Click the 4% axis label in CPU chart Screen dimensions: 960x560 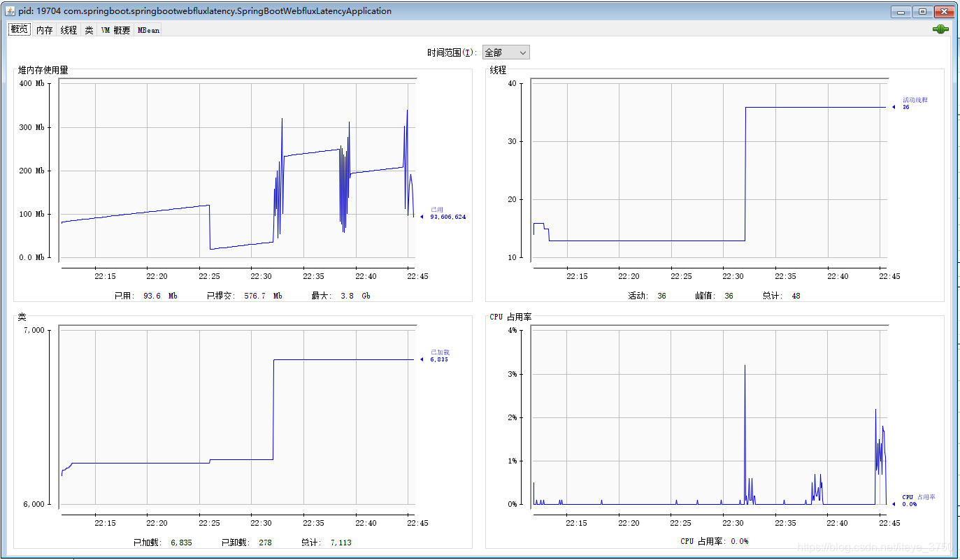tap(512, 330)
